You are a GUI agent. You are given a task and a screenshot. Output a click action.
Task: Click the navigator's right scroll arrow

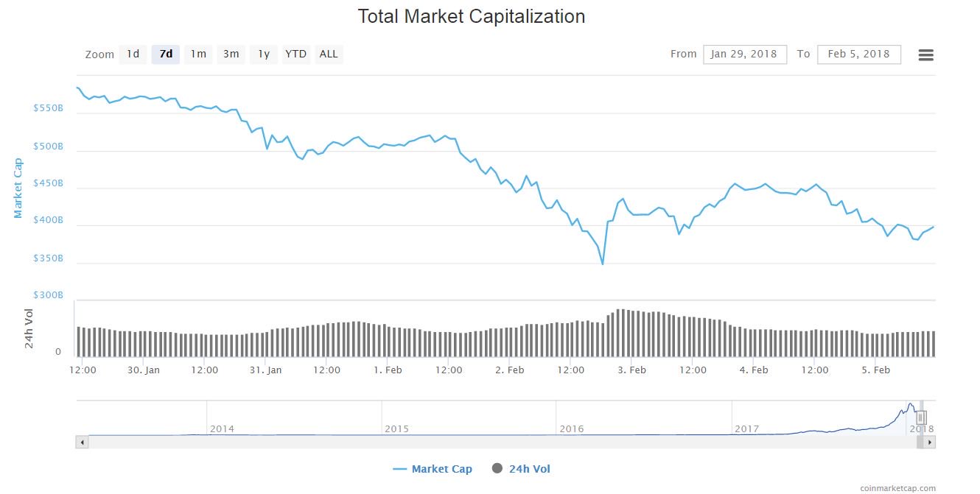(x=930, y=442)
